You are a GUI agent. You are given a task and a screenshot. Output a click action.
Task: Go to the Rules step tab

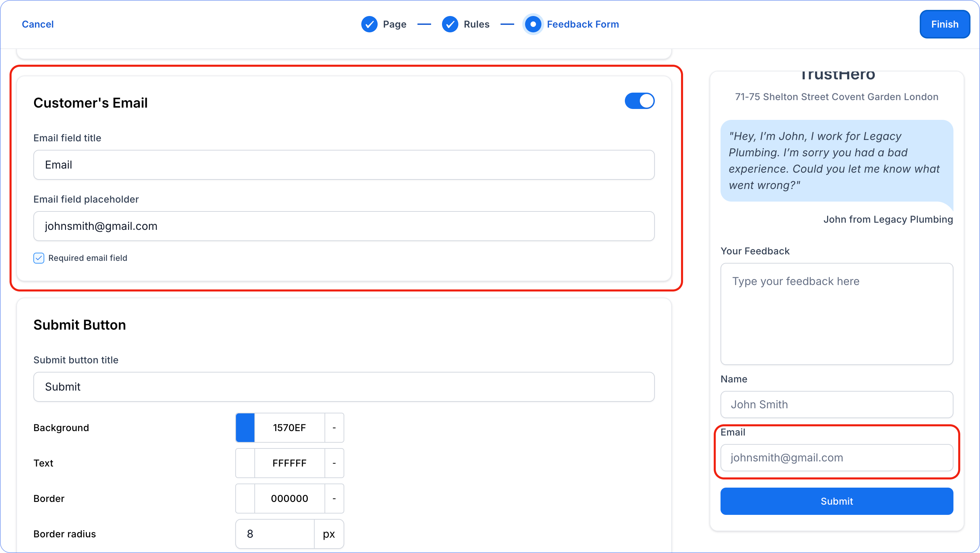476,24
